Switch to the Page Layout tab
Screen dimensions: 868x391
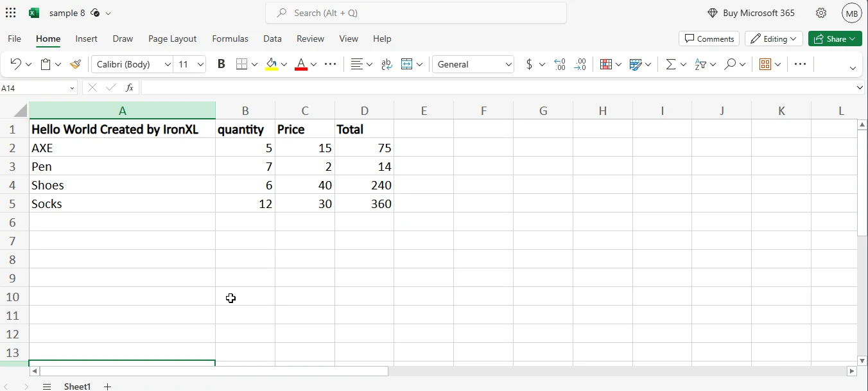click(172, 39)
